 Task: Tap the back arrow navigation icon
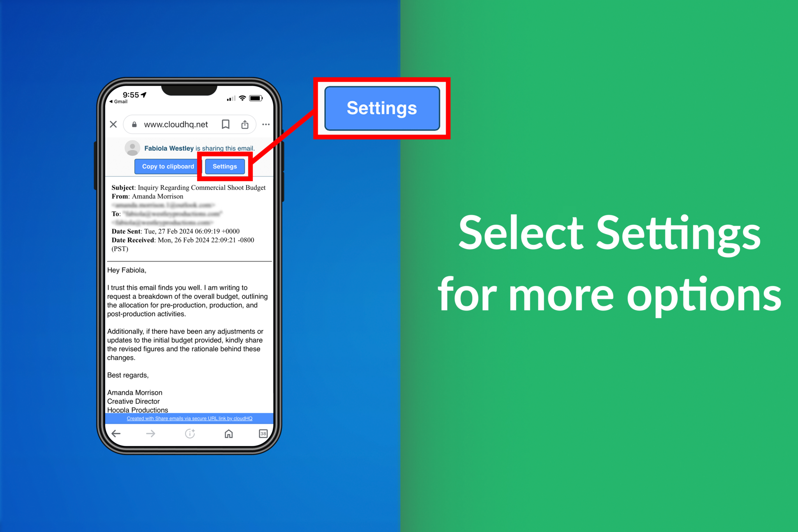pyautogui.click(x=116, y=435)
